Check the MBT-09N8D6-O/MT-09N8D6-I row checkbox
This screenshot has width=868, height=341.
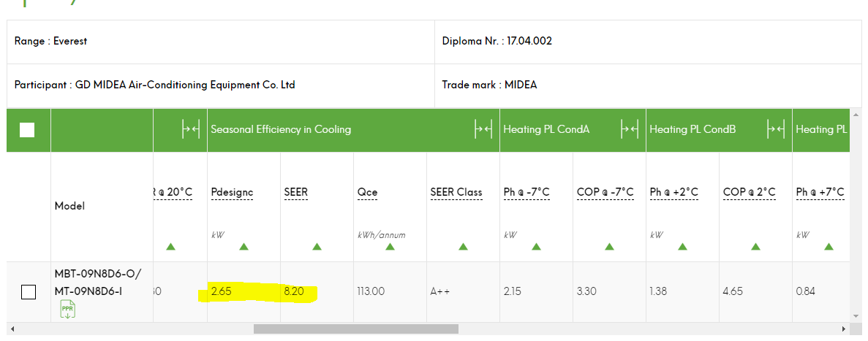click(x=29, y=292)
